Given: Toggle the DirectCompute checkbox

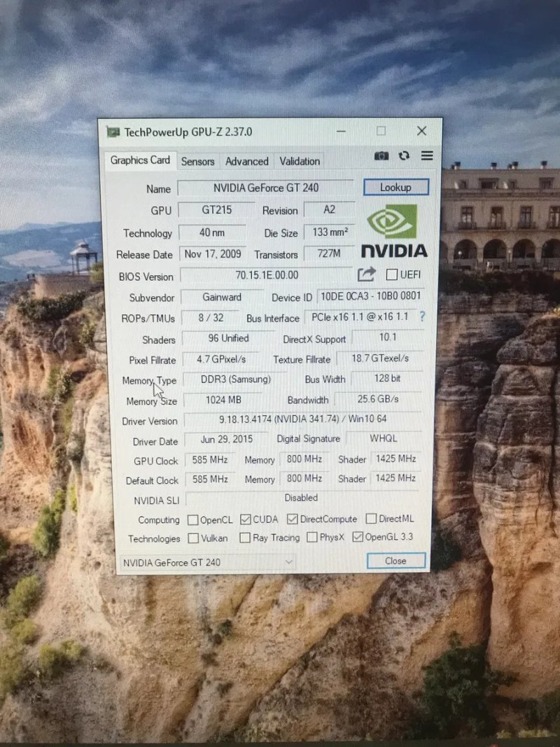Looking at the screenshot, I should click(293, 519).
